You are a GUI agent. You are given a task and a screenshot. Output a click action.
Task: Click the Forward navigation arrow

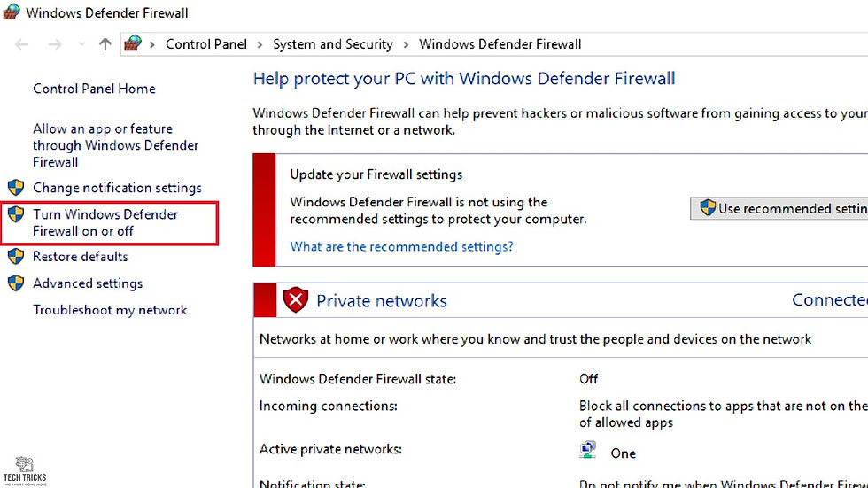coord(55,44)
